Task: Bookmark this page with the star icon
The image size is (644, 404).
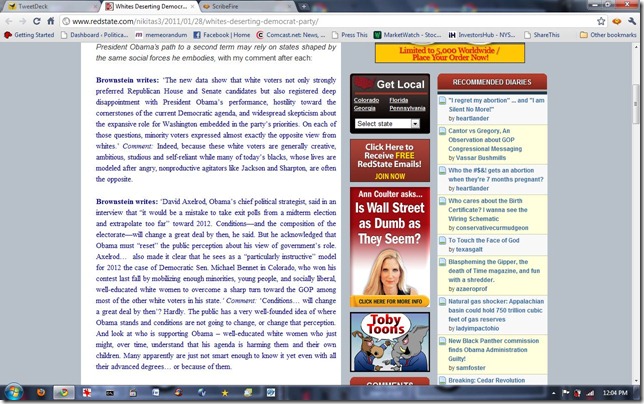Action: point(601,21)
